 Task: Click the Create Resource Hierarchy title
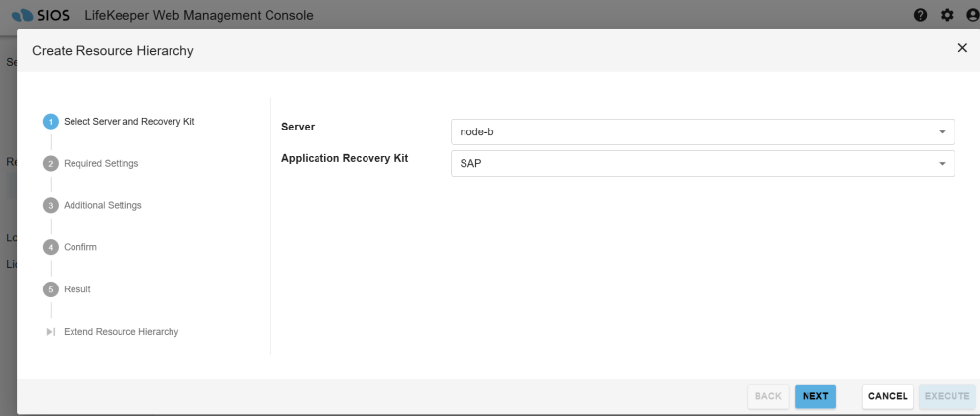[x=113, y=51]
